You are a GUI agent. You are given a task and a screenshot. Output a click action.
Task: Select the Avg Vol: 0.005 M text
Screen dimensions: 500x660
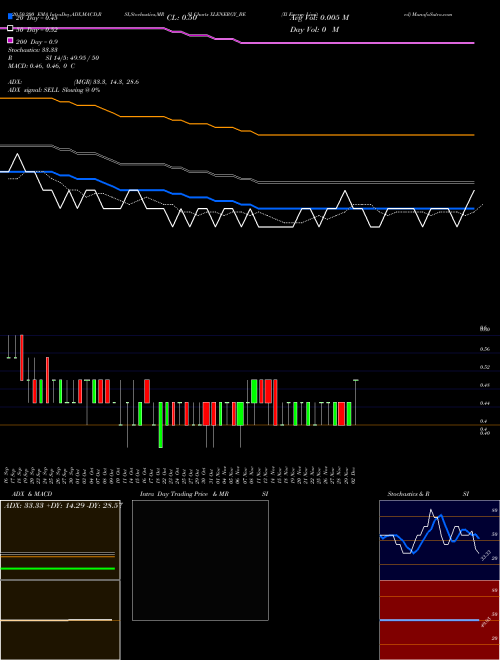click(x=319, y=18)
